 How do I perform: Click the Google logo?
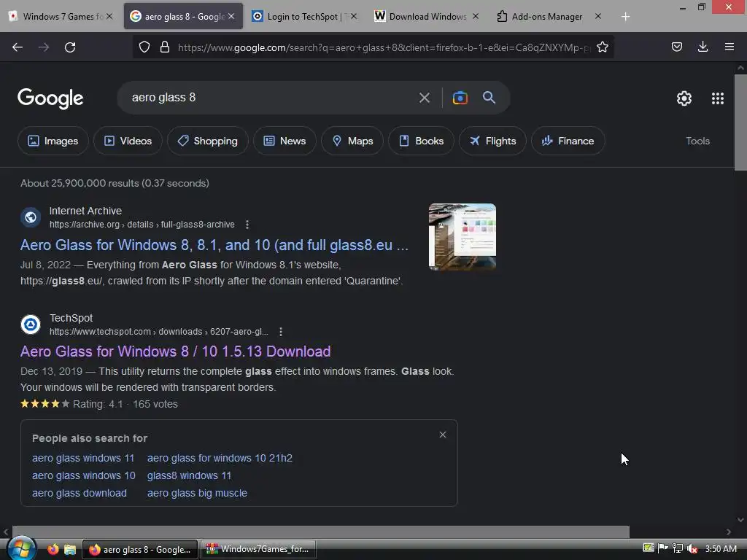tap(50, 98)
